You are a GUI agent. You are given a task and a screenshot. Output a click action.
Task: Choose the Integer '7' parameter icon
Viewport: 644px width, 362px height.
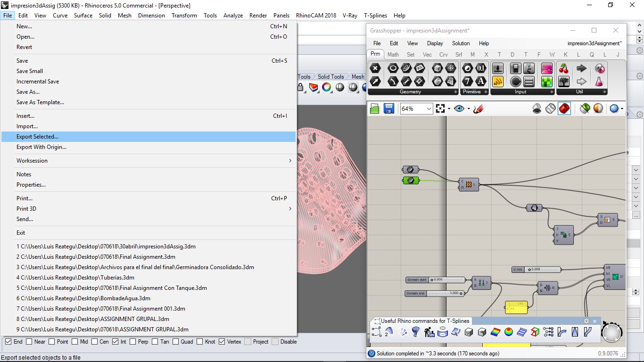pos(468,81)
